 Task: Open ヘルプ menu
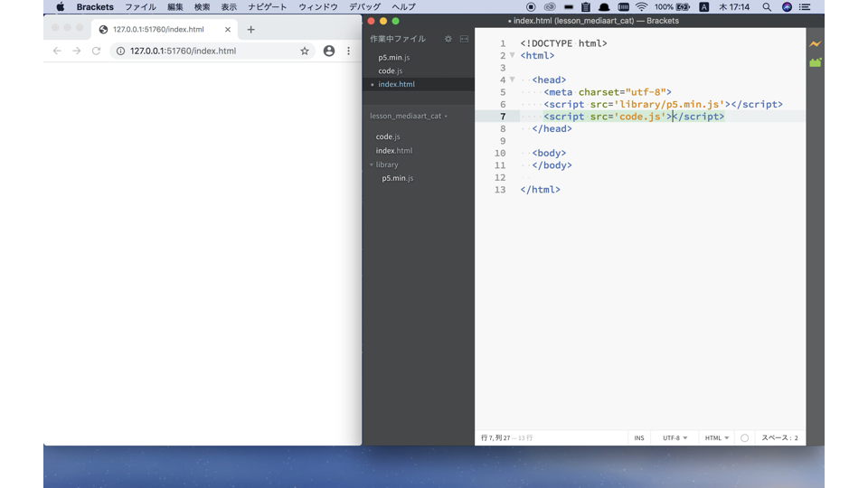(x=403, y=7)
